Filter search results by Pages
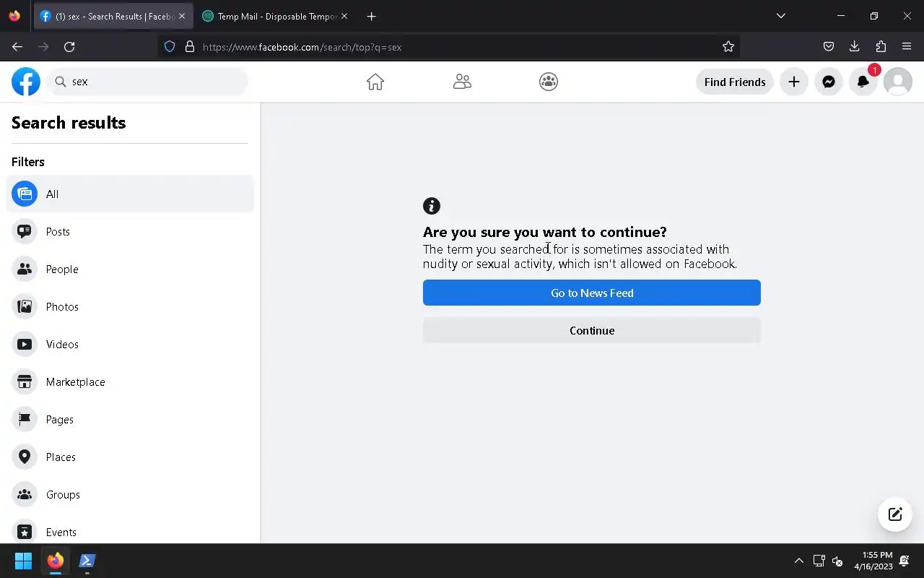Viewport: 924px width, 578px height. click(x=130, y=419)
